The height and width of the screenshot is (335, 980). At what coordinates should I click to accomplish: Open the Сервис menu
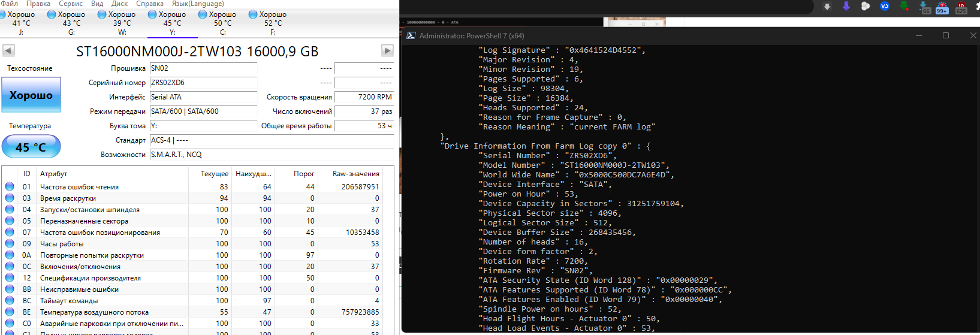pos(71,4)
